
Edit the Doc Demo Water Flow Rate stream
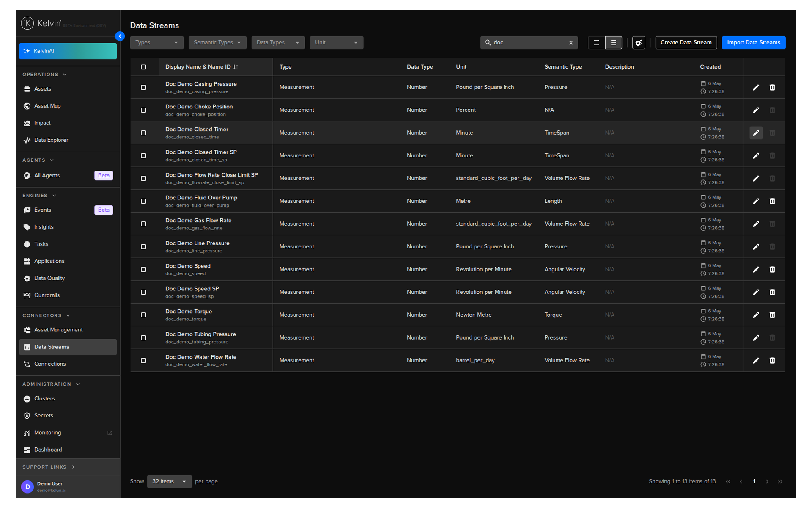(756, 360)
